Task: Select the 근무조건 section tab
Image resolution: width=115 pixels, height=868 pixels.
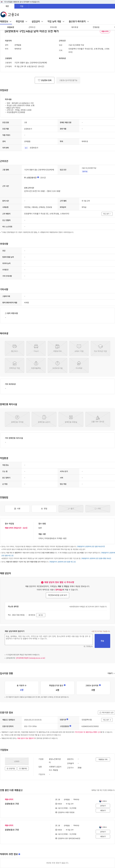Action: [32, 27]
